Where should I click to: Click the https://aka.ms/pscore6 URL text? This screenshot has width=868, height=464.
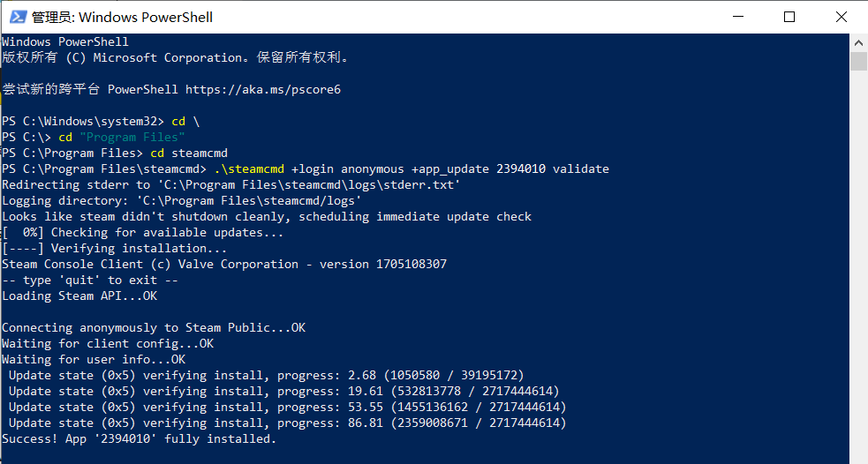(263, 90)
